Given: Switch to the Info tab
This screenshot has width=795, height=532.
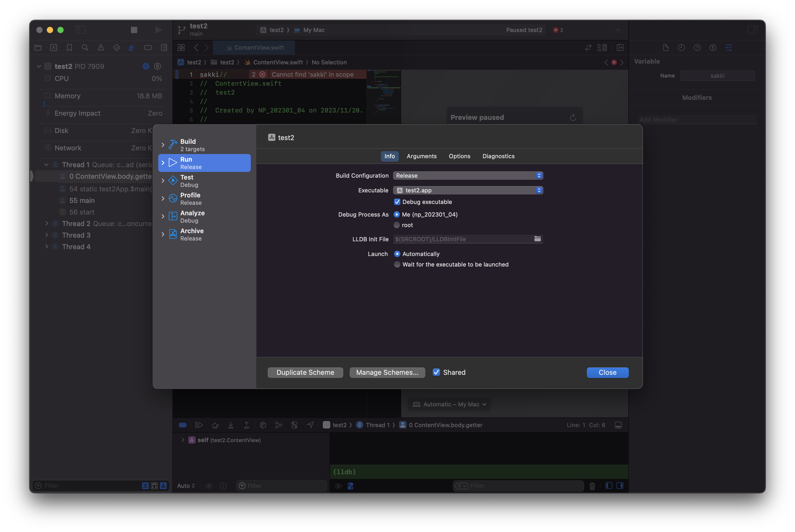Looking at the screenshot, I should coord(390,156).
